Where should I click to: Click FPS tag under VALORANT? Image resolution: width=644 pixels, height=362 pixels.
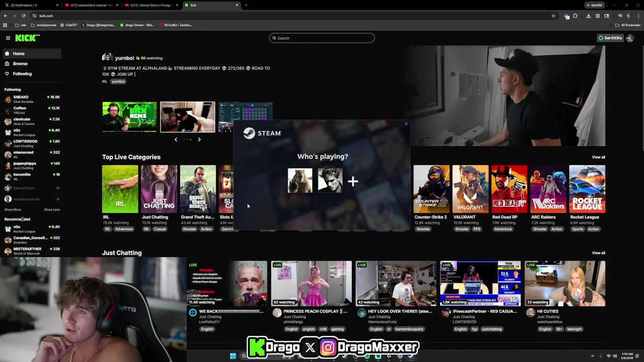pos(476,229)
